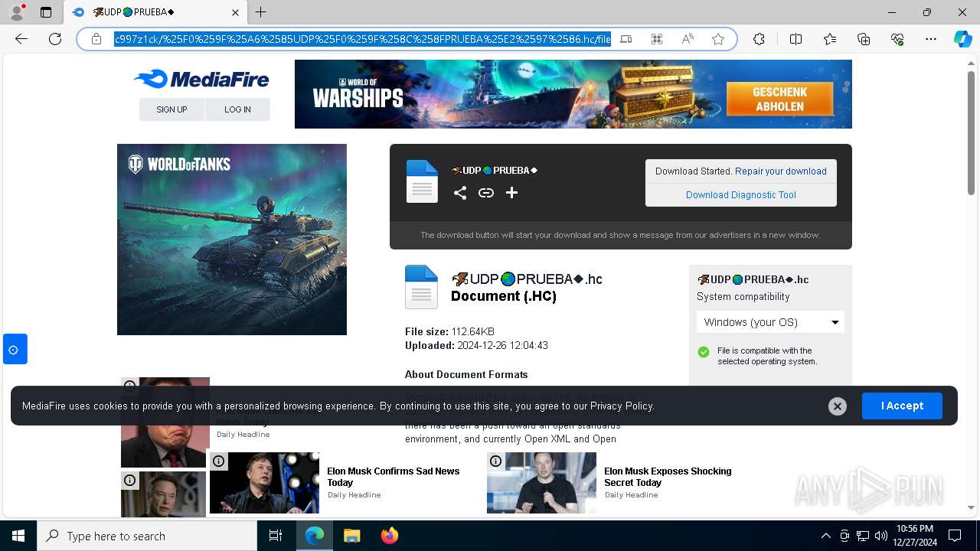Open the Elon Musk Exposes Shocking Secret Today ad
Screen dimensions: 980x551
click(x=668, y=477)
